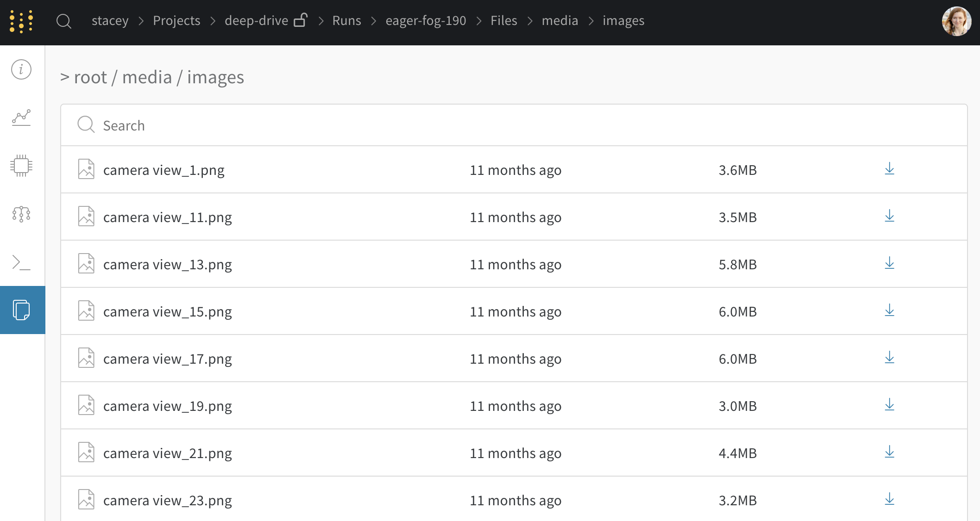980x521 pixels.
Task: Open camera view_19.png file
Action: [167, 406]
